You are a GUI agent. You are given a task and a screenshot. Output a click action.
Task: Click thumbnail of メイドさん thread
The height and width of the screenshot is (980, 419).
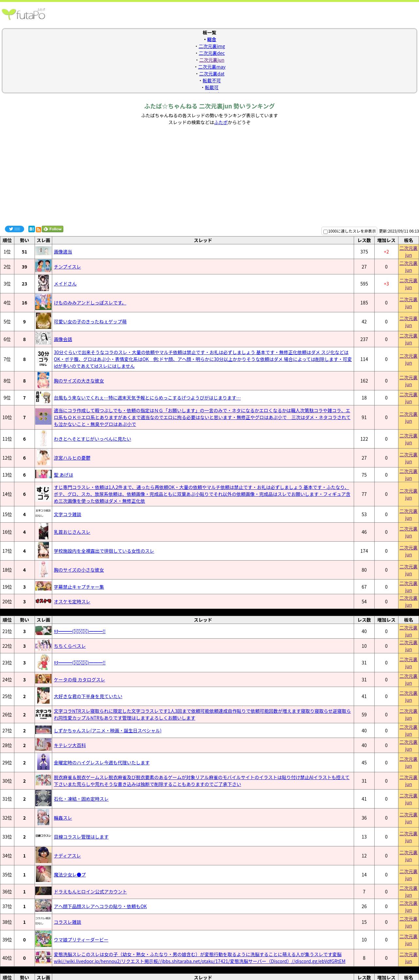pyautogui.click(x=43, y=284)
